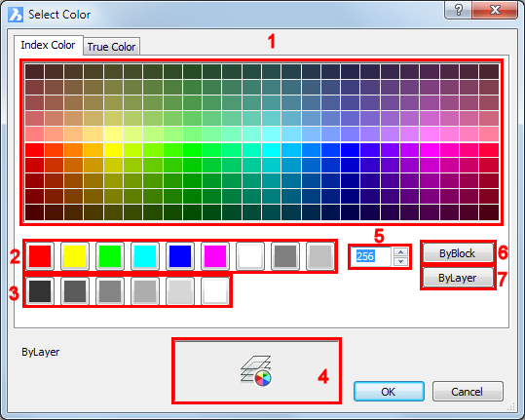
Task: Click the color index field showing 256
Action: click(x=371, y=256)
